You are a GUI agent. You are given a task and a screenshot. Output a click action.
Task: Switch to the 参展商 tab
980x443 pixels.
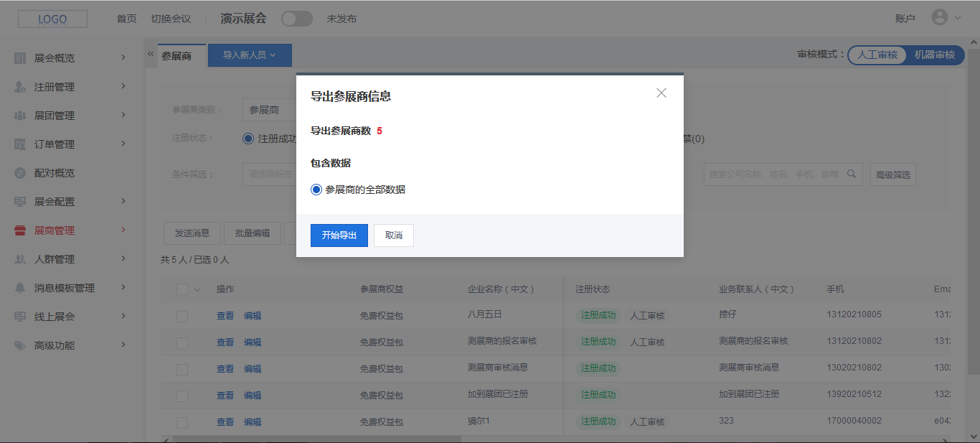tap(176, 55)
